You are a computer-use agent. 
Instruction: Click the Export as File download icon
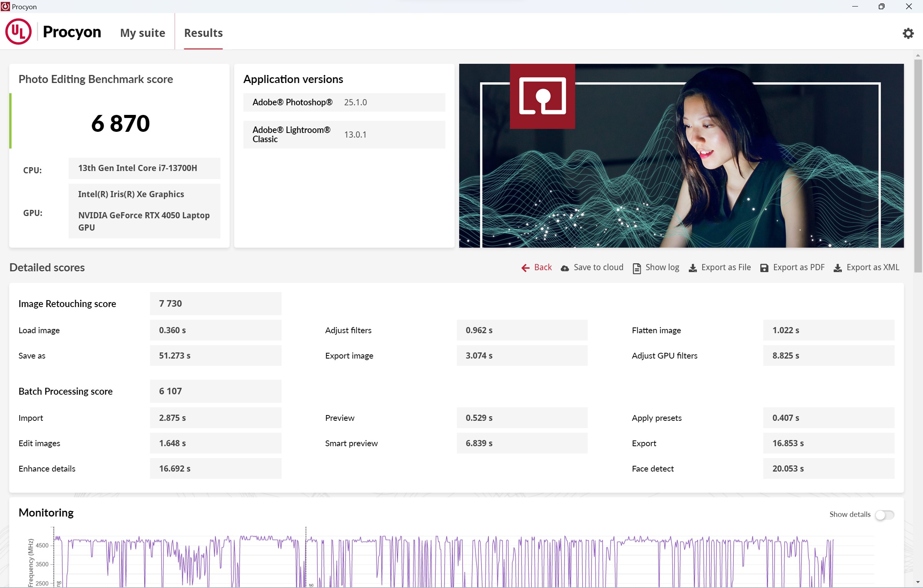coord(692,268)
